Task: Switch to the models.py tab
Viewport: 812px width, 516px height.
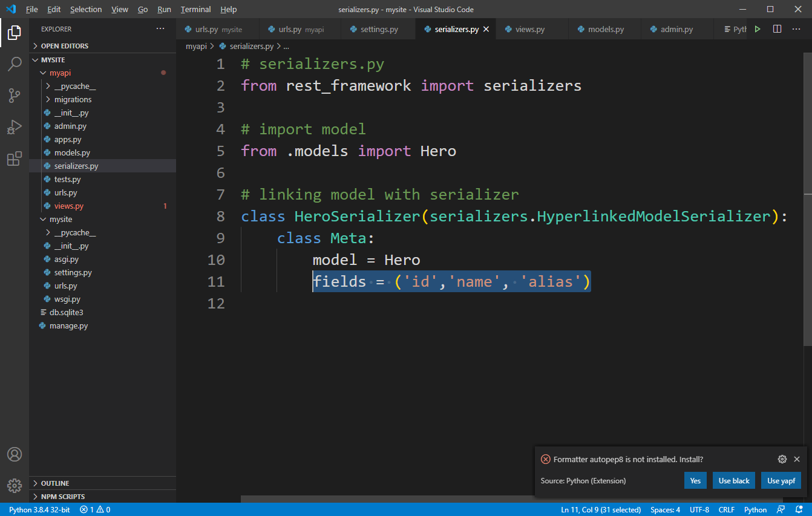Action: click(x=606, y=29)
